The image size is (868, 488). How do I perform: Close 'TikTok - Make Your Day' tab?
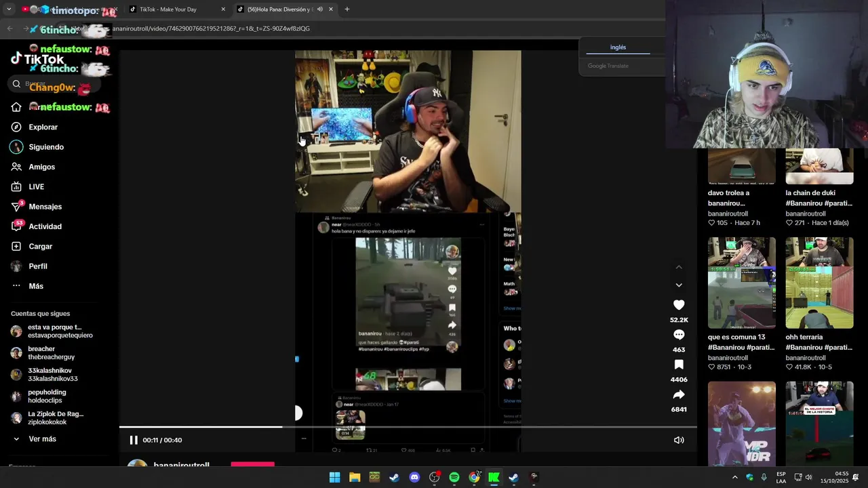coord(223,9)
